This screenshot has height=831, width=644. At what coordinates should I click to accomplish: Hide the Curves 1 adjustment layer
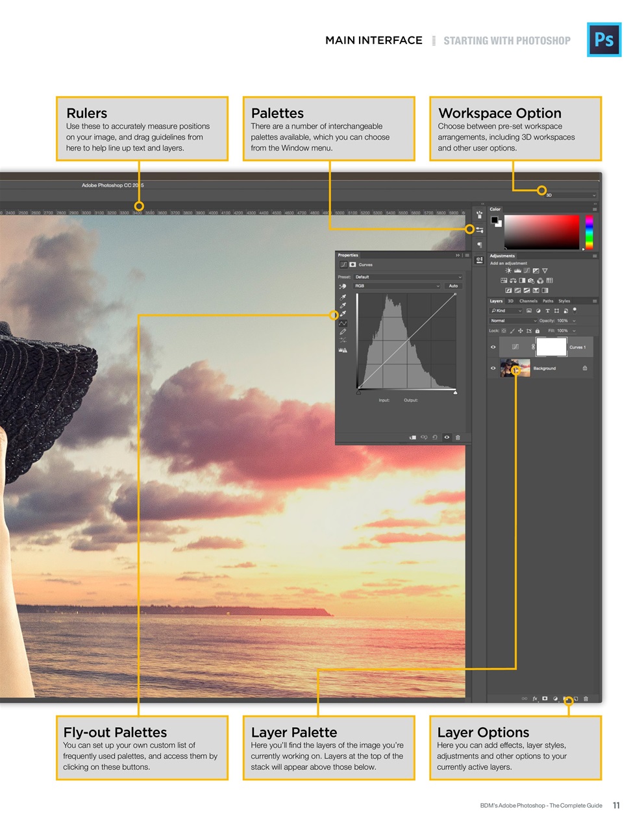[x=492, y=347]
